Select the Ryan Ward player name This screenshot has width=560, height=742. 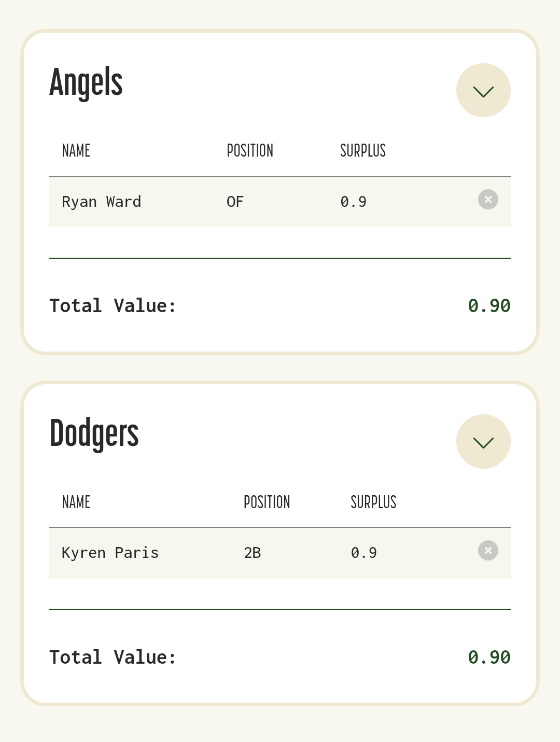point(102,202)
